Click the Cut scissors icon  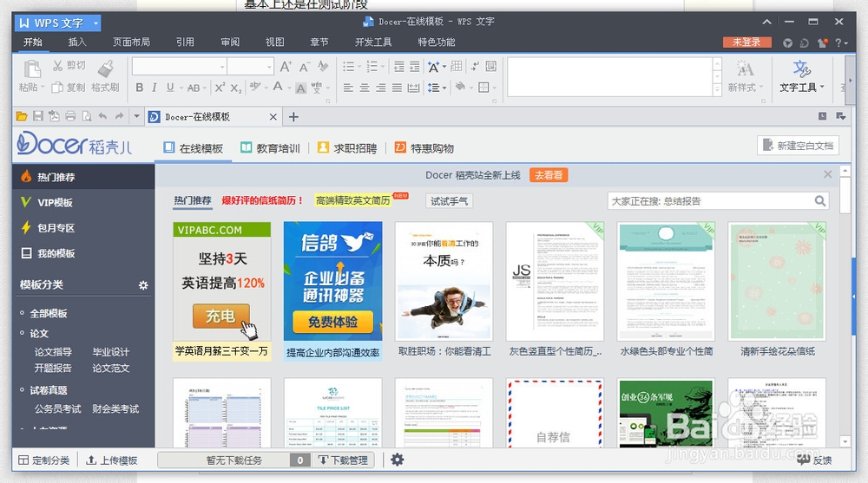point(57,66)
